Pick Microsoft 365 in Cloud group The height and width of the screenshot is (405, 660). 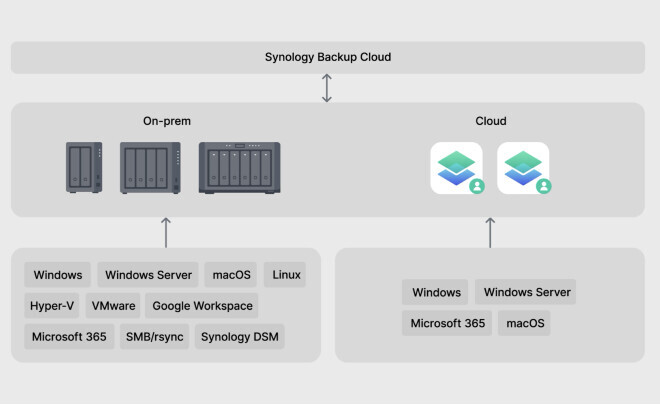coord(447,323)
